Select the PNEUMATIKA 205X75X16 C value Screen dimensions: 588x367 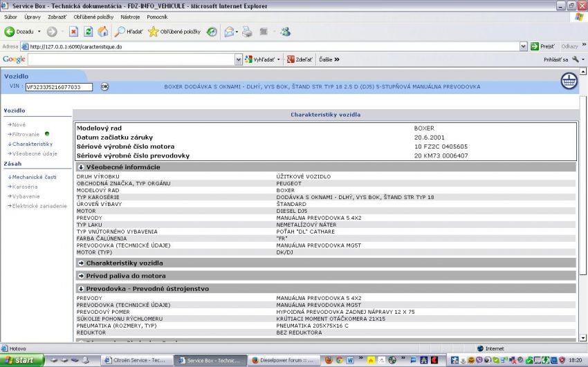313,326
